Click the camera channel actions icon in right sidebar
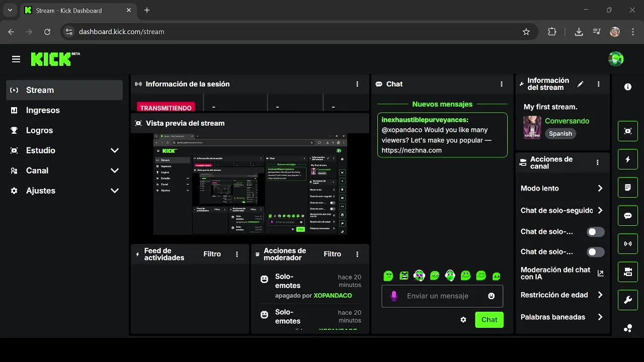Image resolution: width=644 pixels, height=362 pixels. (628, 272)
